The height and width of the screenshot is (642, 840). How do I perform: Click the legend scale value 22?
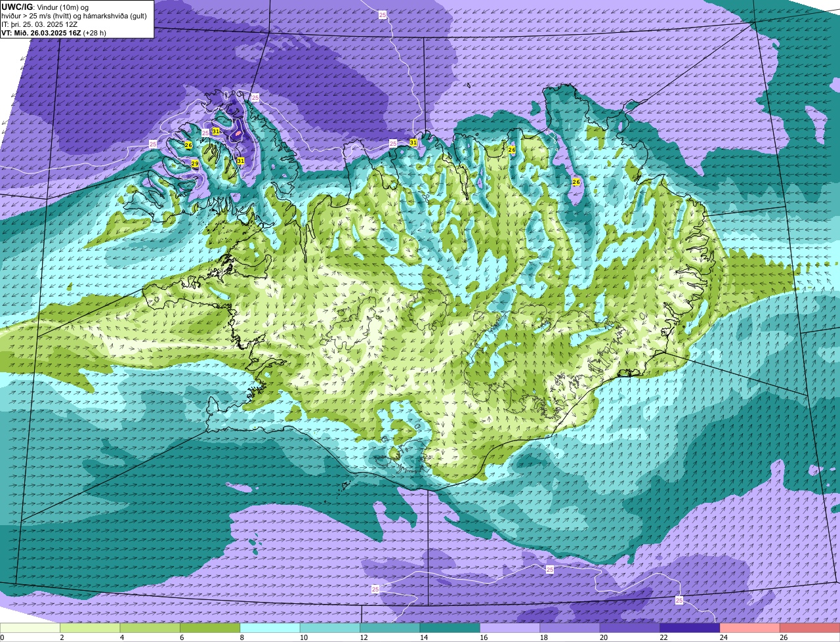click(x=663, y=637)
